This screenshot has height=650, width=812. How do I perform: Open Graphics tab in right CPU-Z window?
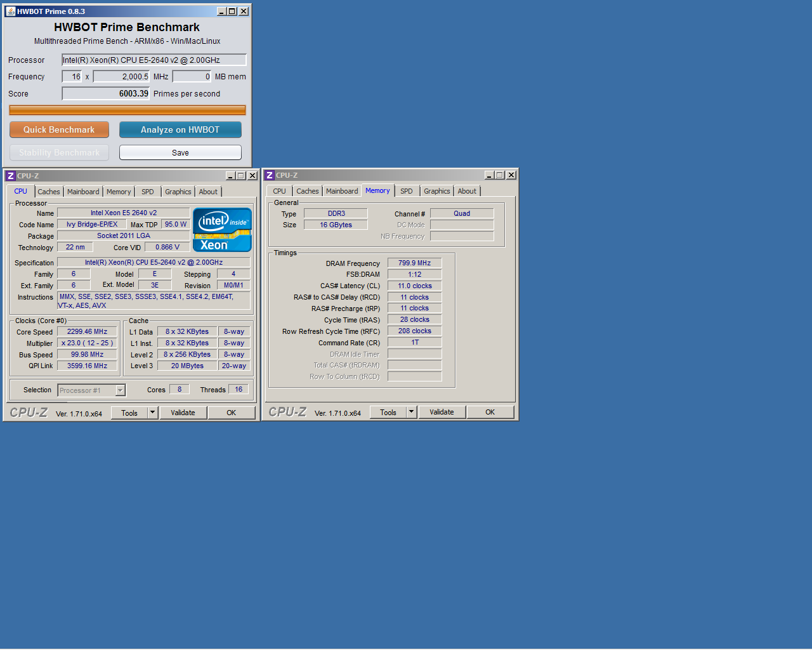437,191
